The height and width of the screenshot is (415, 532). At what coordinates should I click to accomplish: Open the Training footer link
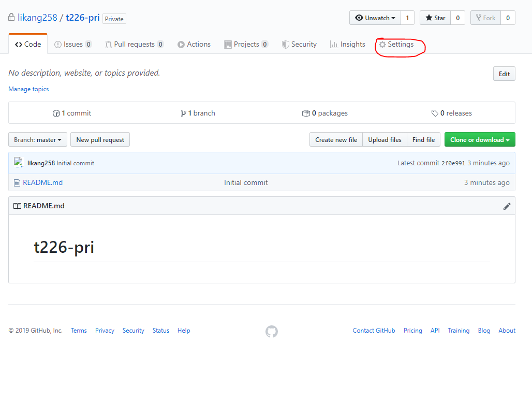(459, 331)
